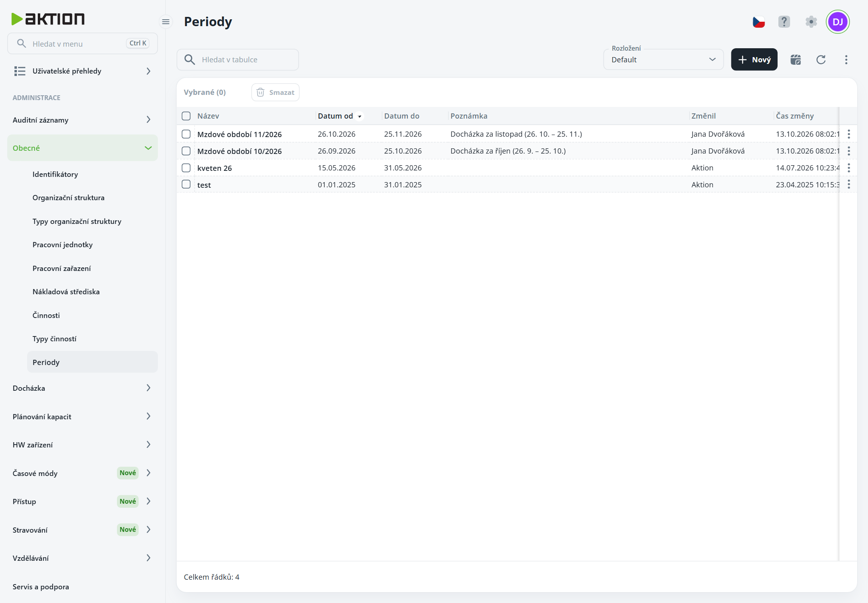Sort by Název column header
Screen dimensions: 868x603
click(208, 116)
